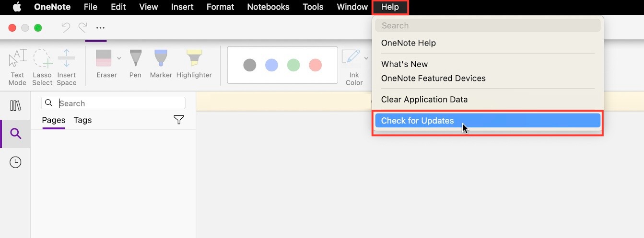
Task: Click the Help menu search field
Action: [488, 25]
